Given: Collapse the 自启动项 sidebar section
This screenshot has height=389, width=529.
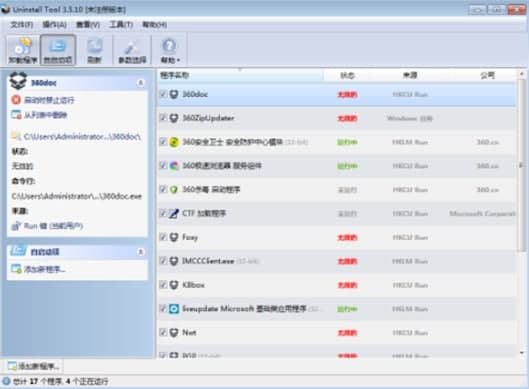Looking at the screenshot, I should pyautogui.click(x=141, y=252).
